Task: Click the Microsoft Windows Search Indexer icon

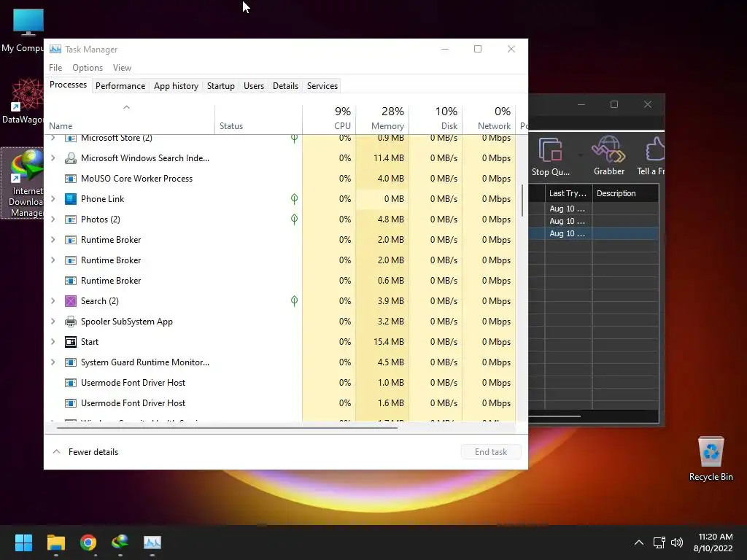Action: point(71,158)
